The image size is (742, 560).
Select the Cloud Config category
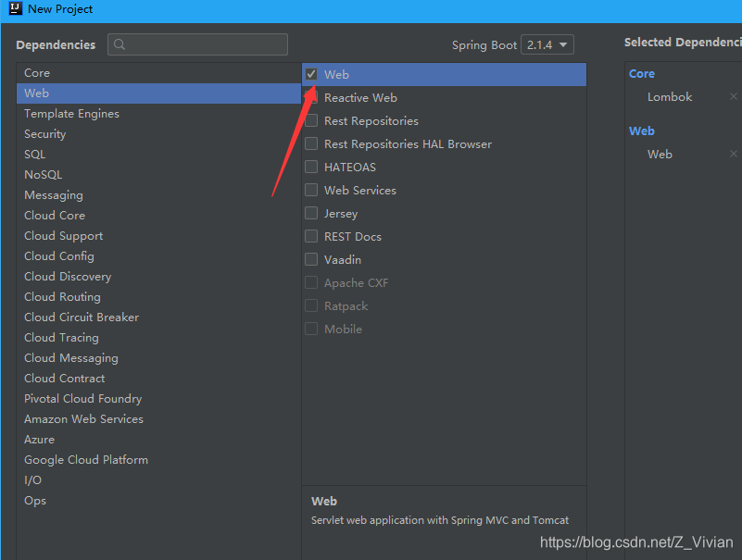point(158,255)
